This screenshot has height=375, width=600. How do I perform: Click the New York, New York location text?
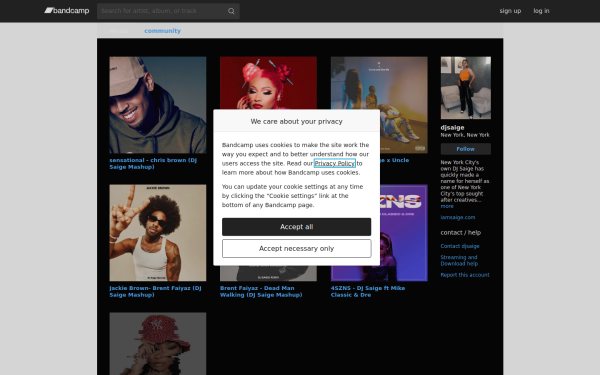click(x=465, y=135)
